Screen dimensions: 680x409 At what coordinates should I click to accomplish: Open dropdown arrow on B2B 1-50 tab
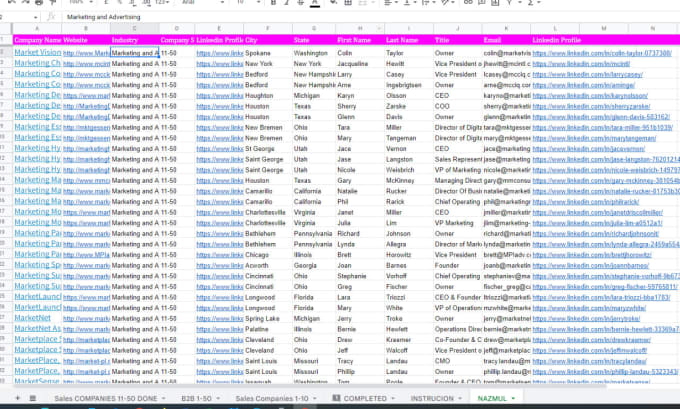pos(218,398)
